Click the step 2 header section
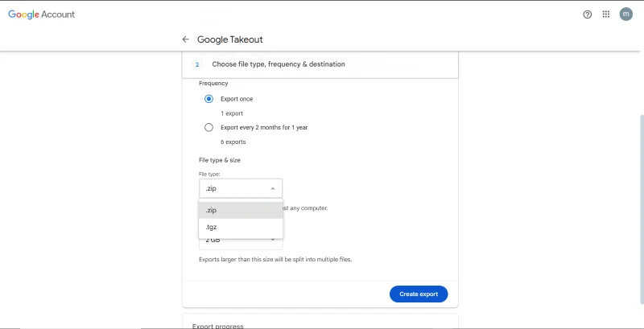 point(320,64)
